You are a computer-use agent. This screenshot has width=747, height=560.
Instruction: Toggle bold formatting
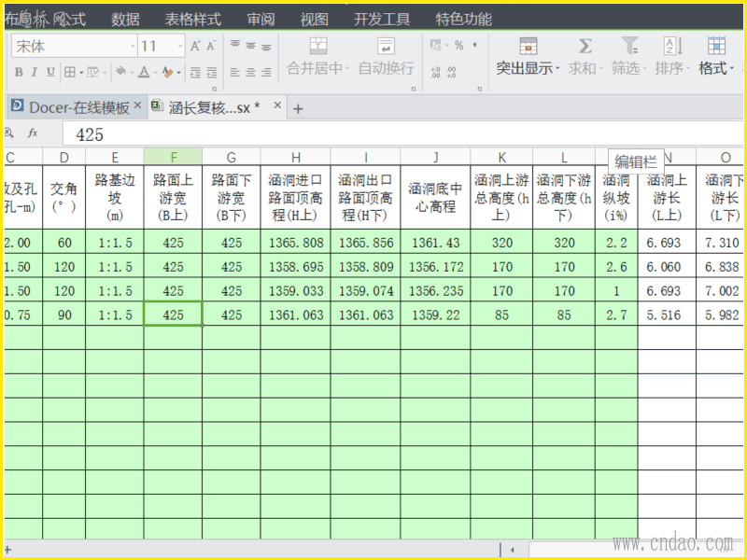(19, 72)
